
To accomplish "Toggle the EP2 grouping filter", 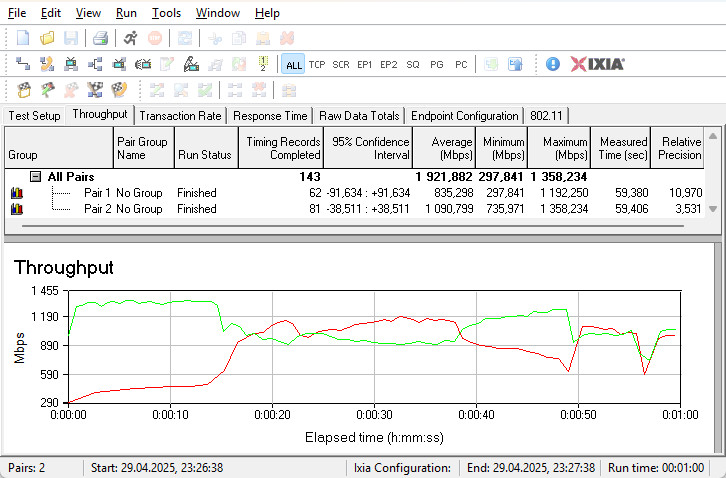I will point(388,64).
